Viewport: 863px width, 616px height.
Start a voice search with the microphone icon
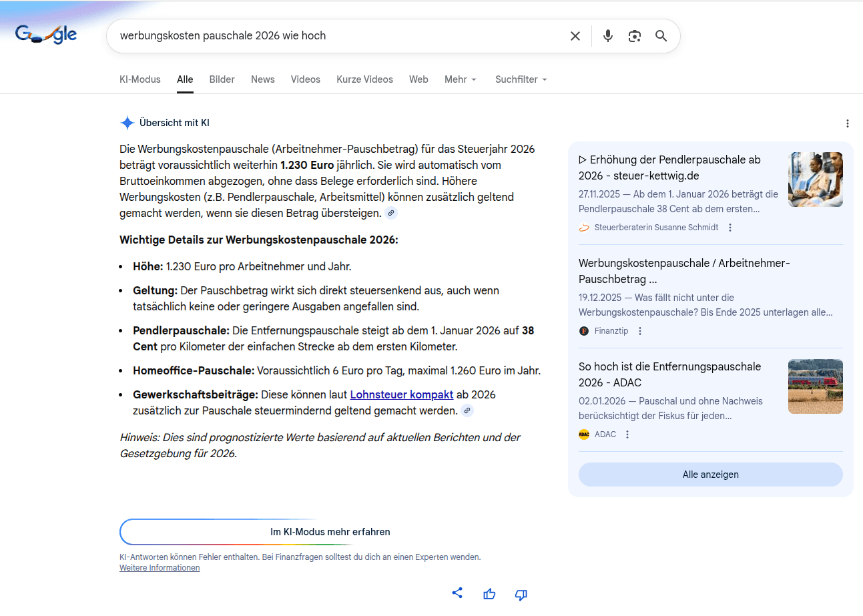tap(608, 35)
